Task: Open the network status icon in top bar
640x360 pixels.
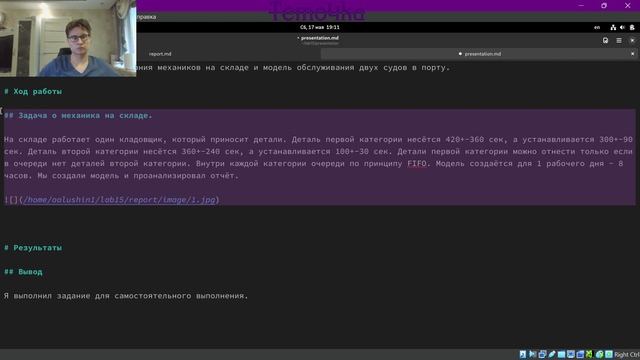Action: pyautogui.click(x=613, y=27)
